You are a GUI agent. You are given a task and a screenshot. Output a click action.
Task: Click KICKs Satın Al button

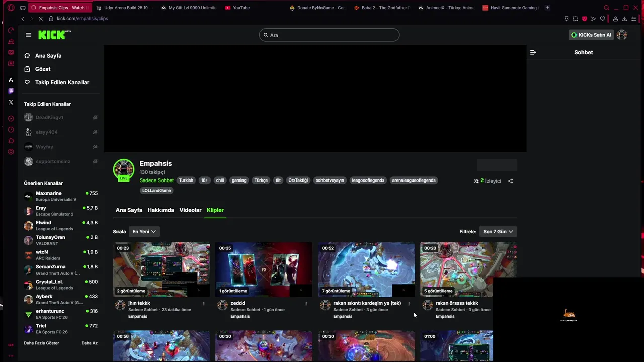[591, 35]
